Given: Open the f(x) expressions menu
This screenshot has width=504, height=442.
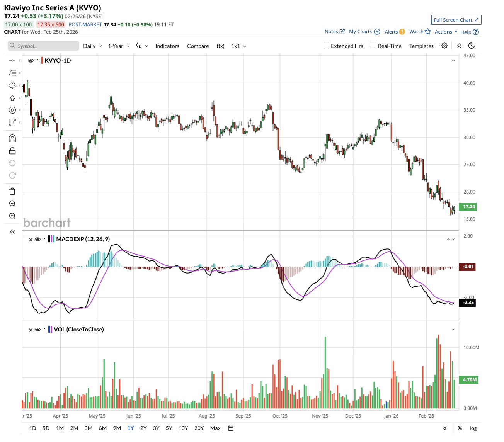Looking at the screenshot, I should tap(220, 46).
